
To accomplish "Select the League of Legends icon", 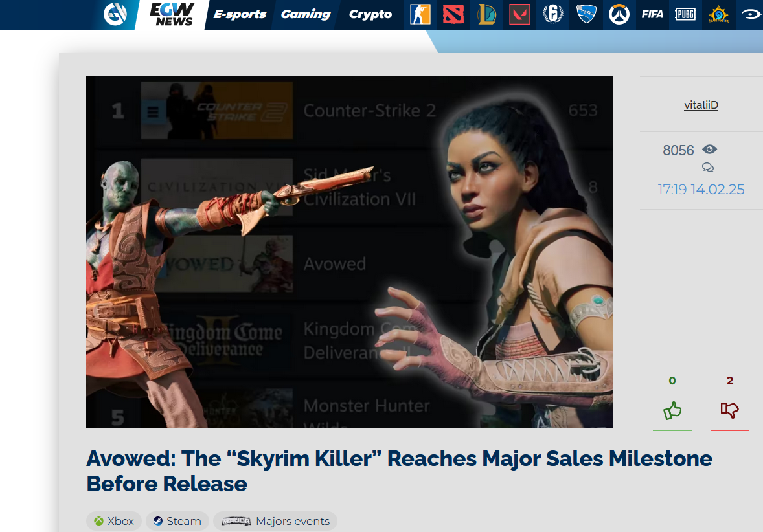I will 486,14.
